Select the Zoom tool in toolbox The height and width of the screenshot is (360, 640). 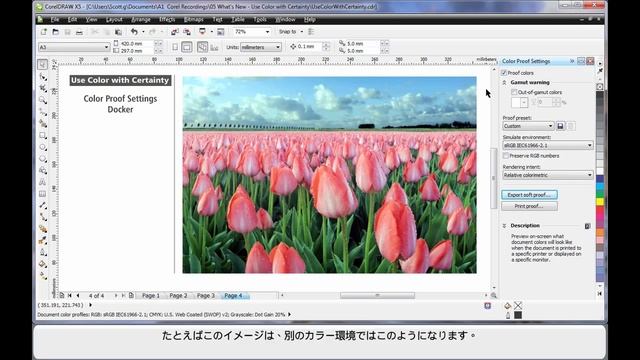pyautogui.click(x=42, y=100)
